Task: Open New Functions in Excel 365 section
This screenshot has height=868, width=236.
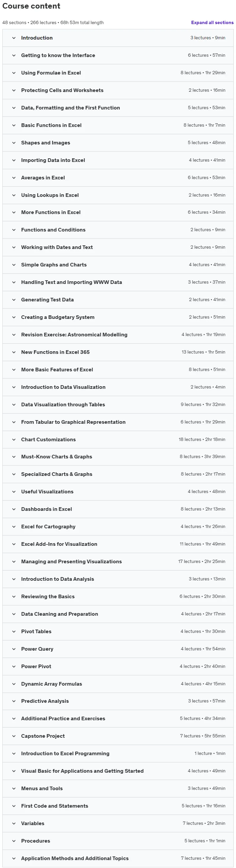Action: [118, 352]
